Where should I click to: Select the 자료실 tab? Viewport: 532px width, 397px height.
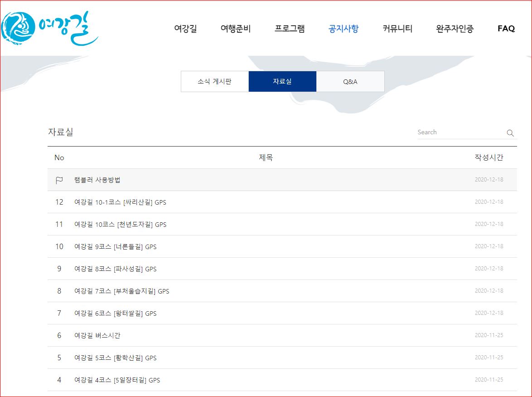(282, 82)
